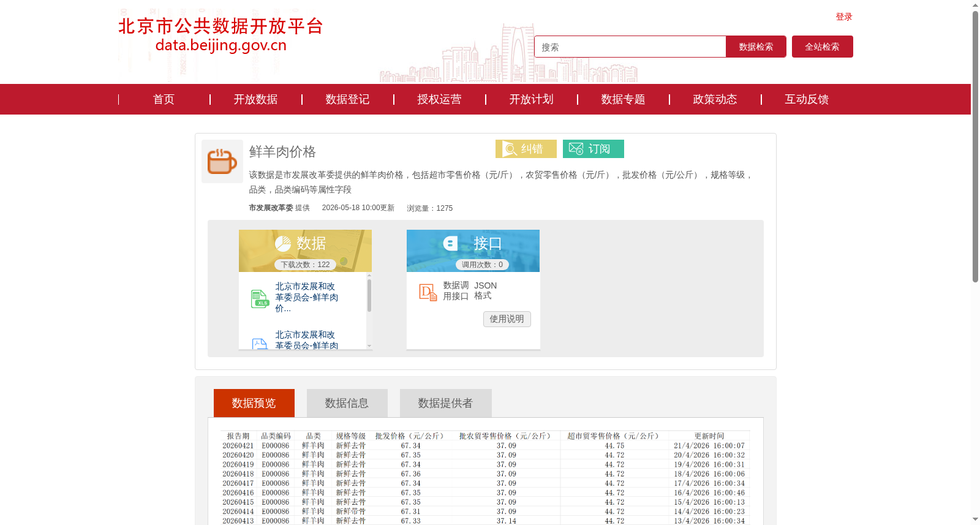Click the 37.14 price cell

pyautogui.click(x=507, y=521)
